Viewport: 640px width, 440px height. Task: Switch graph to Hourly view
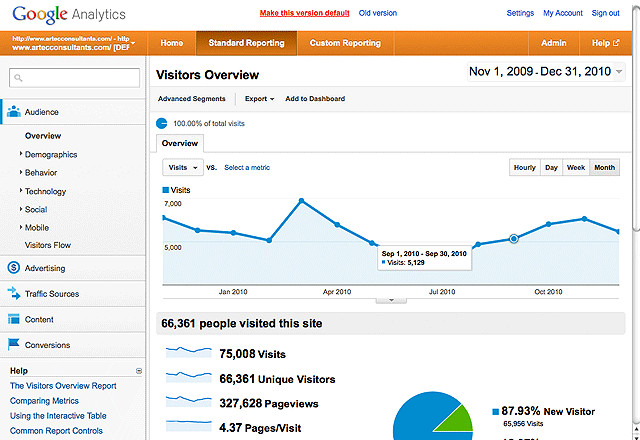tap(524, 168)
